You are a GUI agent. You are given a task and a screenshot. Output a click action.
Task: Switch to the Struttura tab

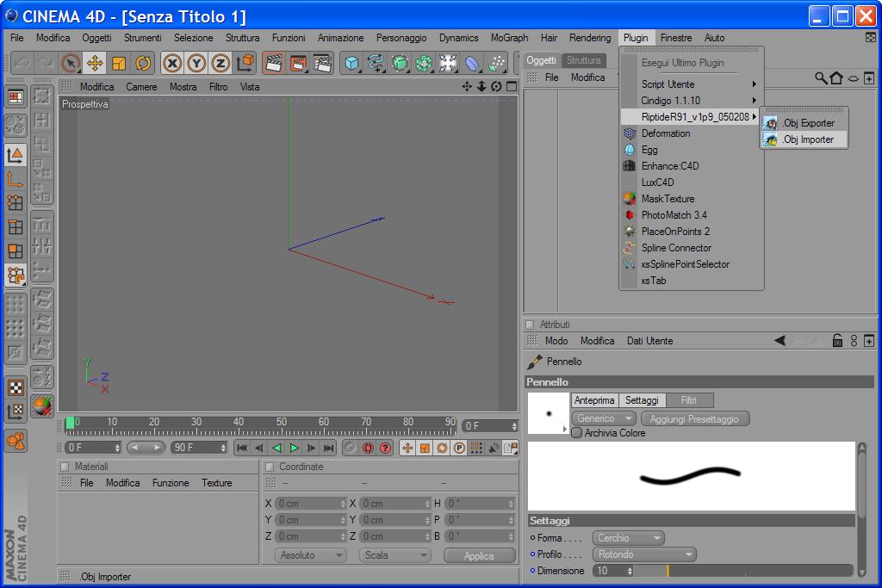click(583, 60)
